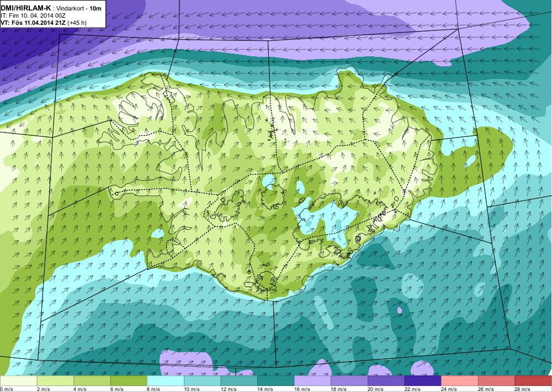Select the light cyan 8 m/s legend swatch
The height and width of the screenshot is (392, 552).
166,381
